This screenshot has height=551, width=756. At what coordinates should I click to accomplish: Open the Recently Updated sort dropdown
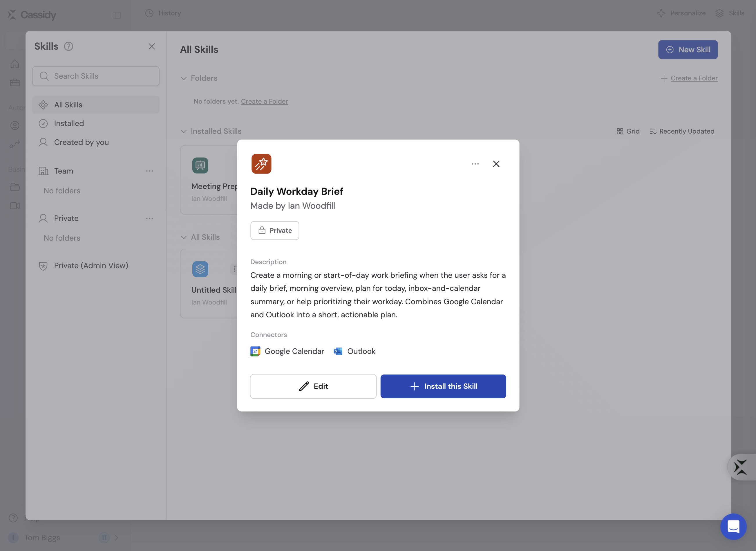[682, 132]
